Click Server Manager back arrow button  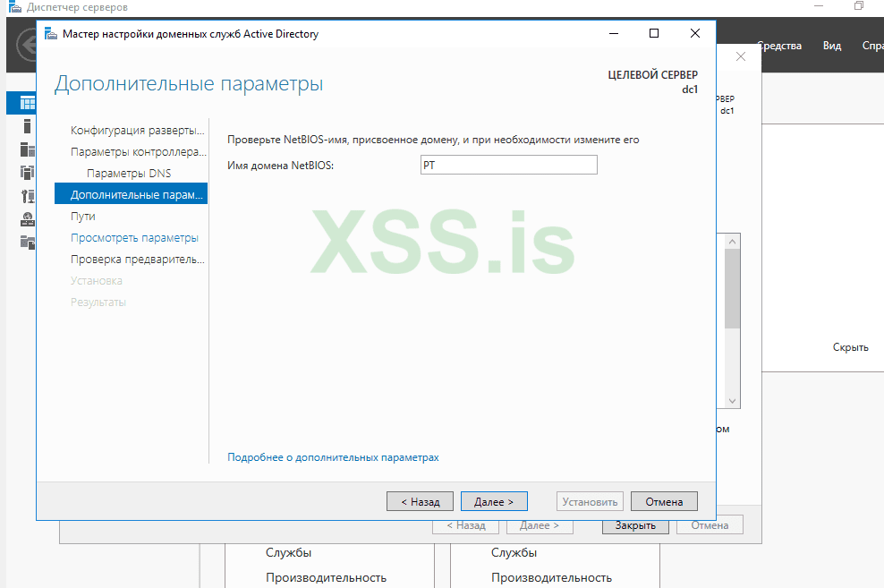pos(26,45)
